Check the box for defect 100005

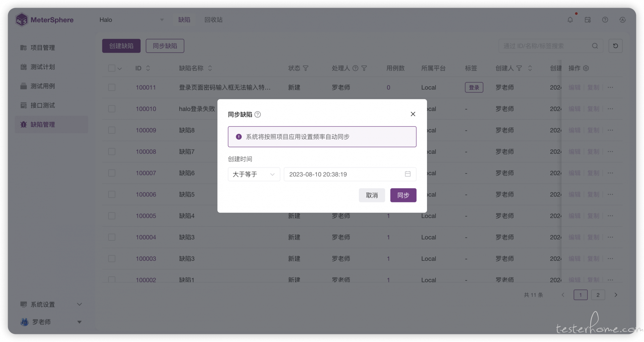click(x=112, y=216)
